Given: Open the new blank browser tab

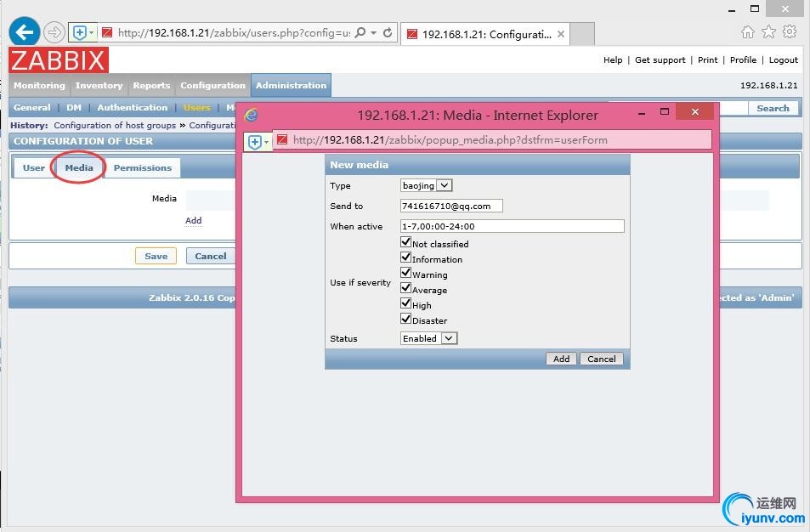Looking at the screenshot, I should pos(582,34).
